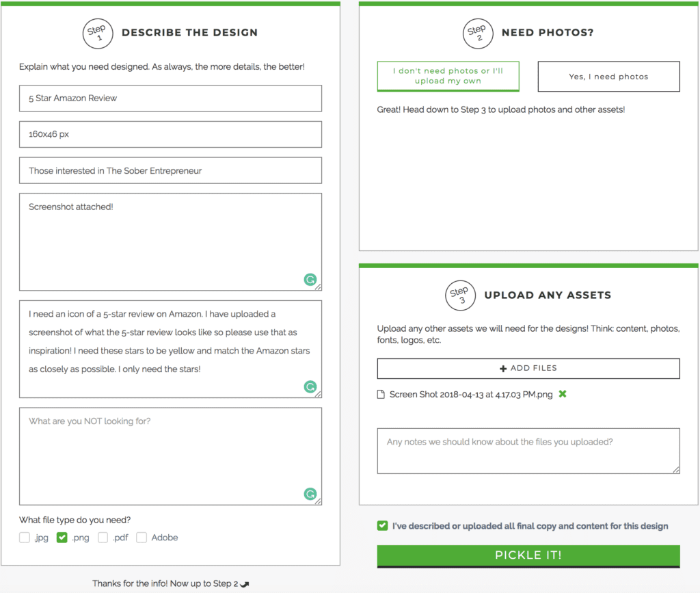Click the ADD FILES button
The image size is (700, 593).
(528, 369)
